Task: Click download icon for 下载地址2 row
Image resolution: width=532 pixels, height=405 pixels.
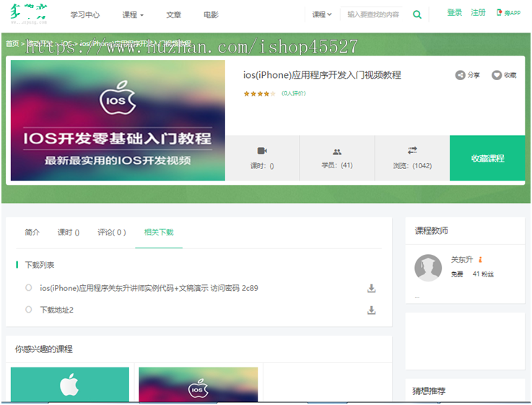Action: [372, 310]
